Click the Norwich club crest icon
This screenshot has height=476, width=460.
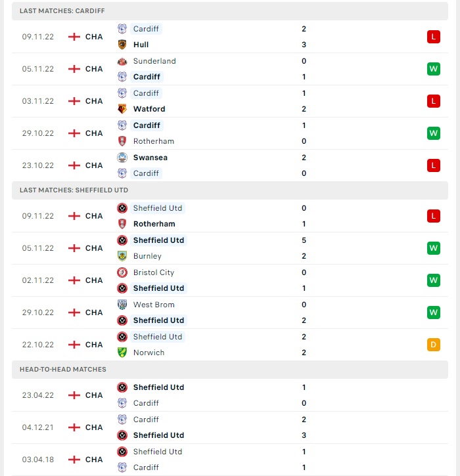122,353
